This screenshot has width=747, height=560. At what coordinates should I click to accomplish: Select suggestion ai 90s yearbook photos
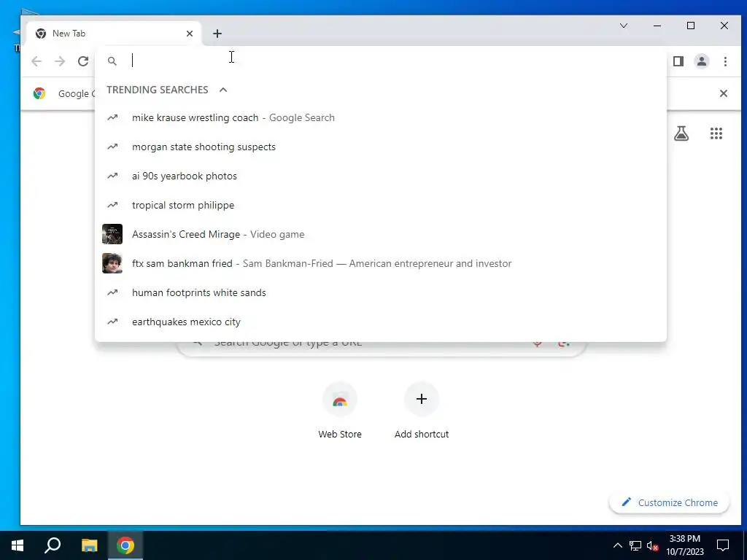tap(381, 176)
